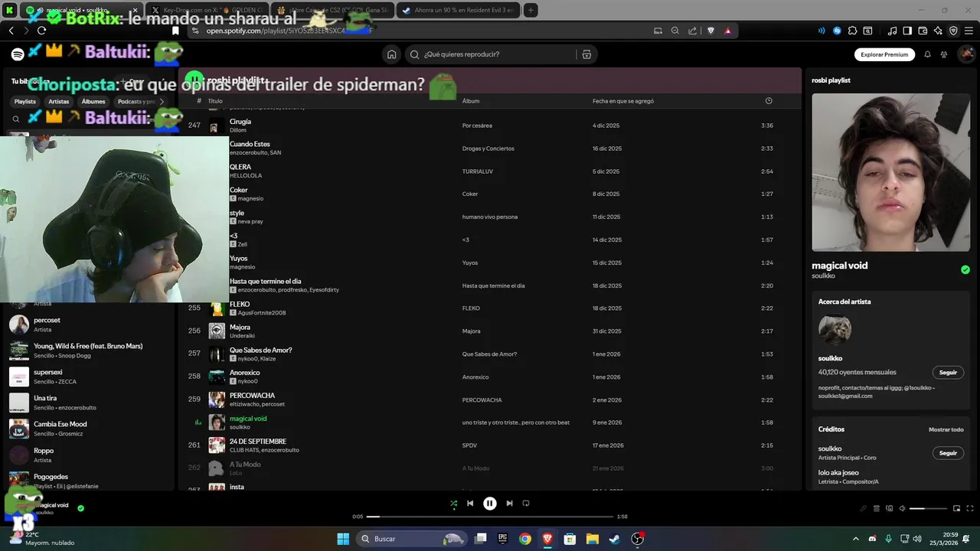Open connect to a device icon
The height and width of the screenshot is (551, 980).
pos(889,508)
